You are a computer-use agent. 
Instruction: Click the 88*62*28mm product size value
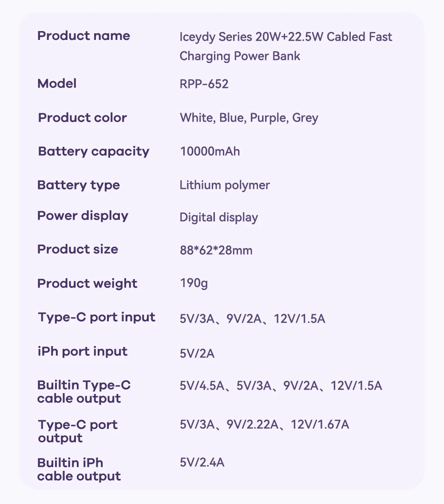216,250
